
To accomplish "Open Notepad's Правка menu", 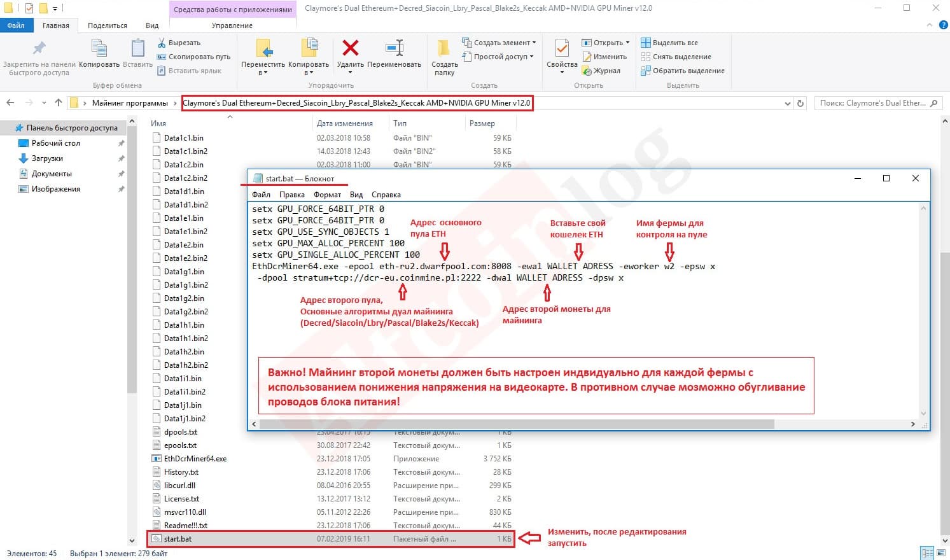I will 291,195.
